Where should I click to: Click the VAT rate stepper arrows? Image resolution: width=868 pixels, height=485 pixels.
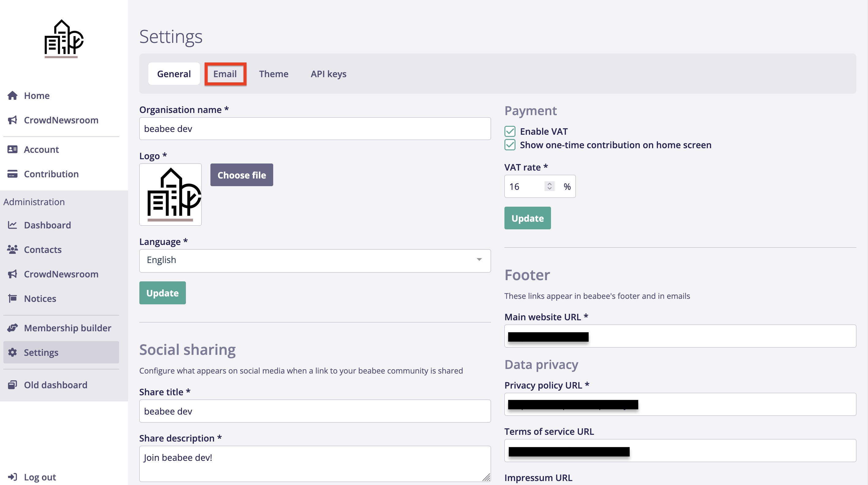click(x=549, y=186)
